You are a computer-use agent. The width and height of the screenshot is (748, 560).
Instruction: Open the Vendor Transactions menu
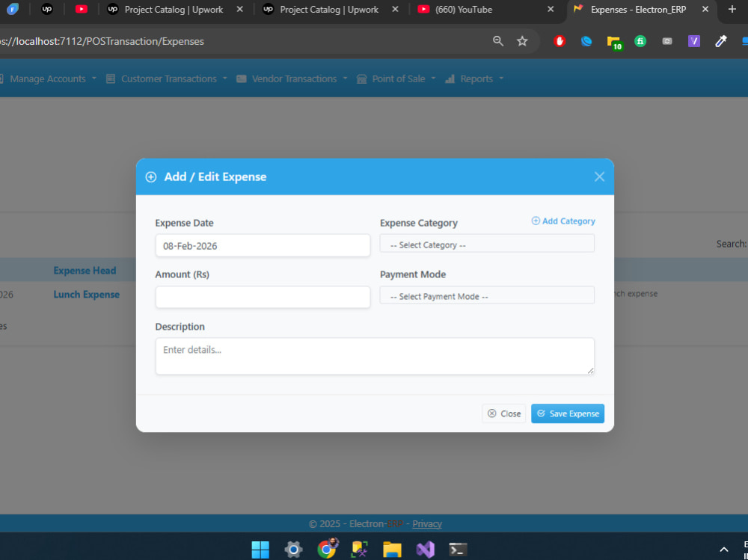point(292,79)
